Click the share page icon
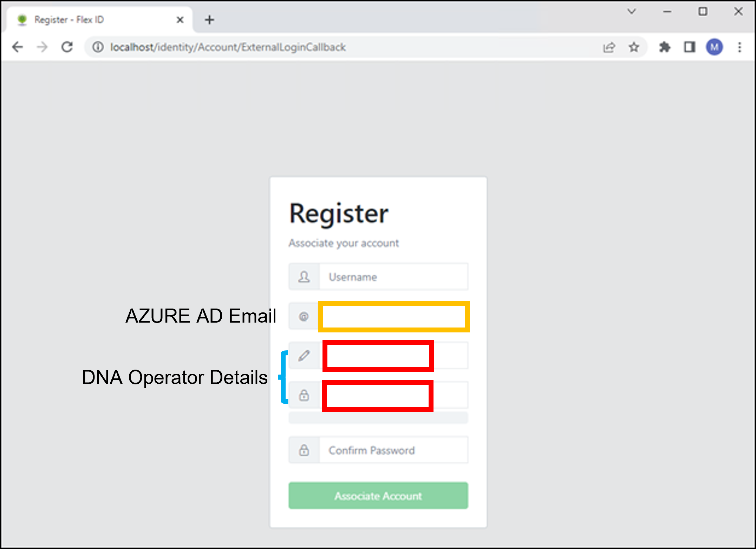This screenshot has width=756, height=549. [x=609, y=47]
